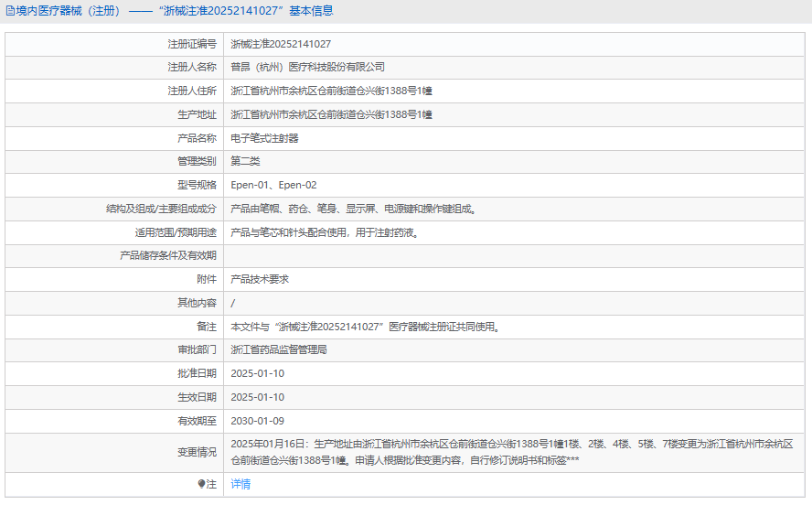Click expiry date 2030-01-09

click(257, 421)
